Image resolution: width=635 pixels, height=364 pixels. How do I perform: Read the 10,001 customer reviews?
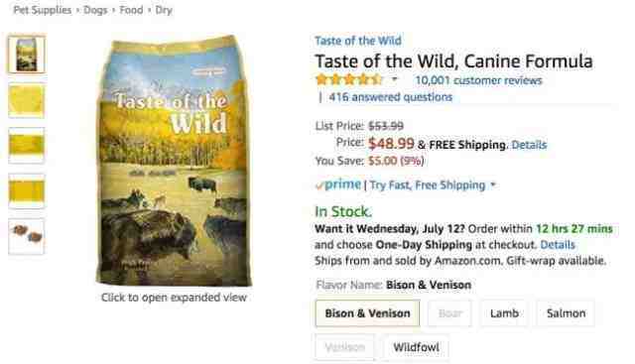click(x=478, y=80)
